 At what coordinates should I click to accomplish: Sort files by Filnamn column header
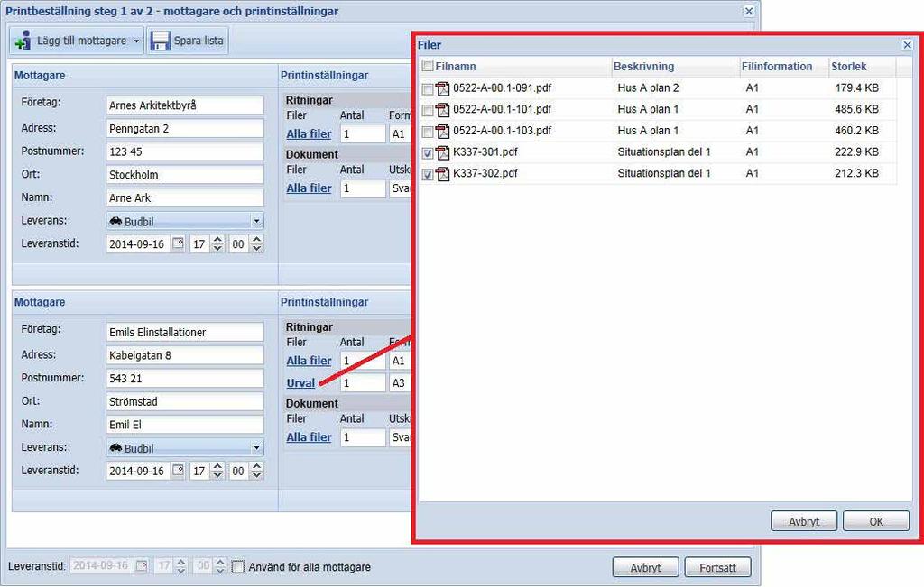click(x=456, y=67)
